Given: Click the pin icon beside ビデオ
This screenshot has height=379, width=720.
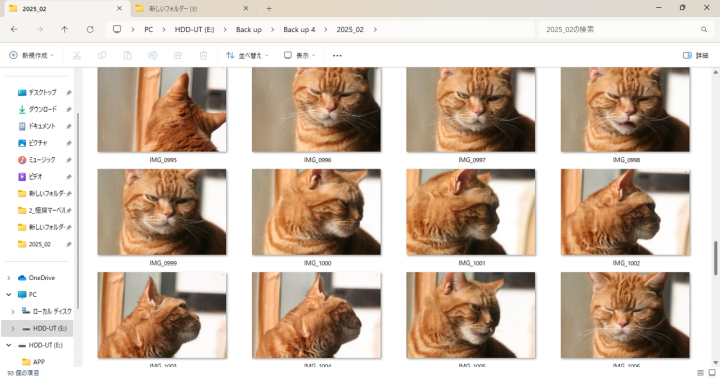Looking at the screenshot, I should [x=68, y=176].
